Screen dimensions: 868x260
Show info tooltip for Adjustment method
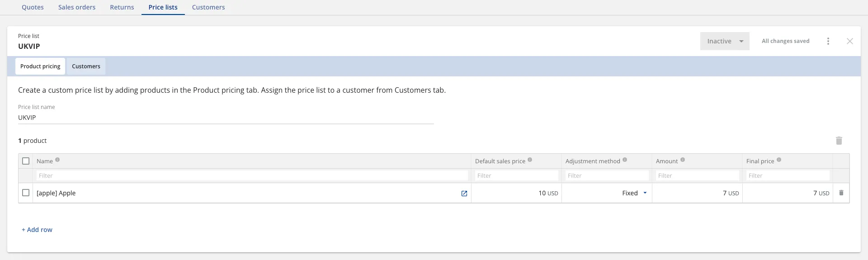[625, 160]
